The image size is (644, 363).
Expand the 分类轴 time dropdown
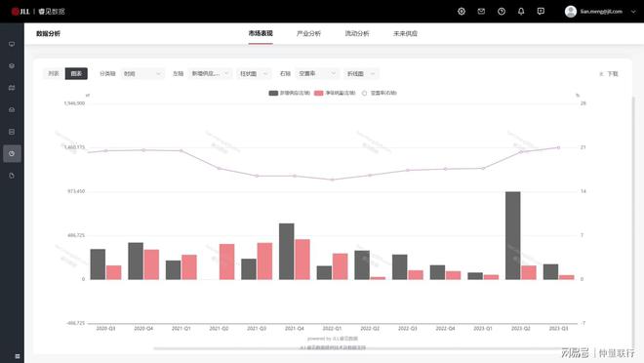[x=142, y=73]
